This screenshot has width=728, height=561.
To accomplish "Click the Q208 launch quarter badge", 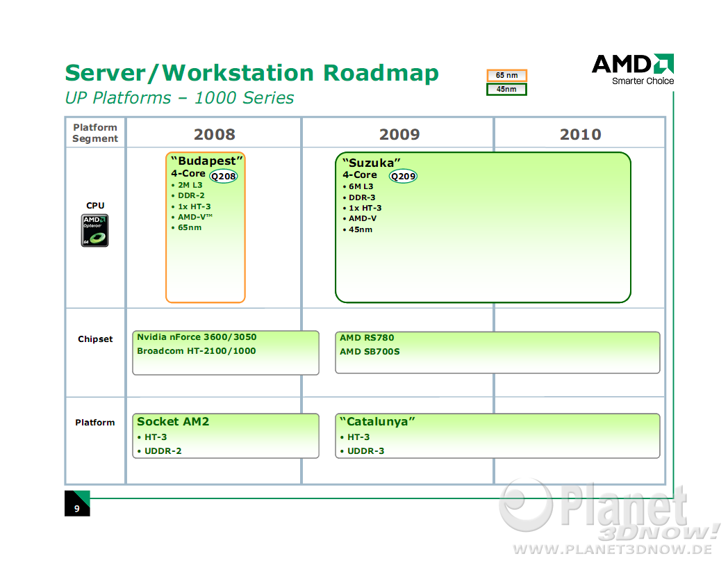I will [x=224, y=176].
